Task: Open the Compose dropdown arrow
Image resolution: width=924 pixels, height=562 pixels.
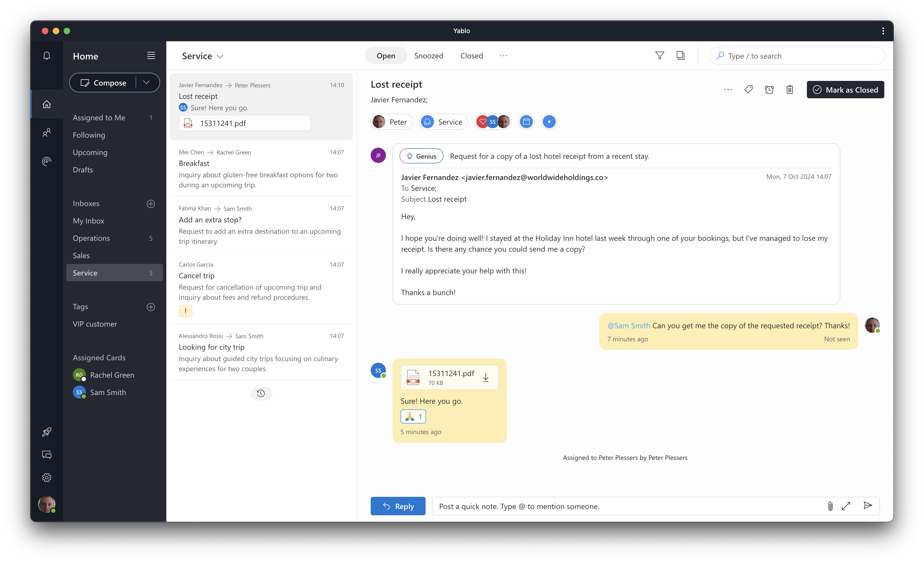Action: click(x=147, y=83)
